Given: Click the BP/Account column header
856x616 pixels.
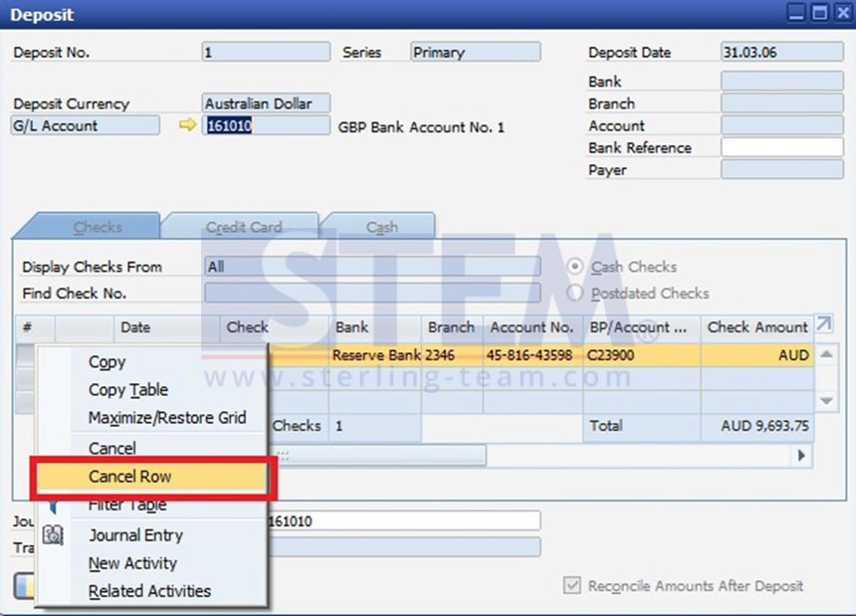Looking at the screenshot, I should click(642, 327).
